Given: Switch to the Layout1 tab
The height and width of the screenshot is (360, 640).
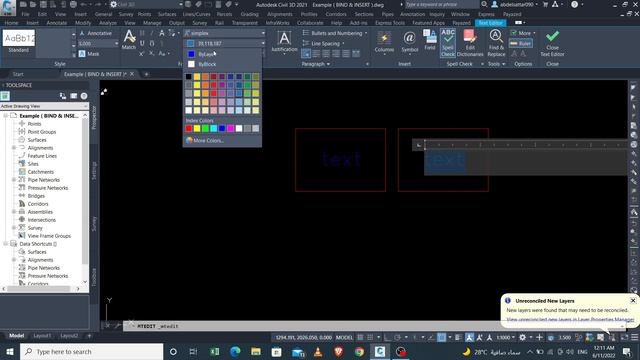Looking at the screenshot, I should point(42,336).
